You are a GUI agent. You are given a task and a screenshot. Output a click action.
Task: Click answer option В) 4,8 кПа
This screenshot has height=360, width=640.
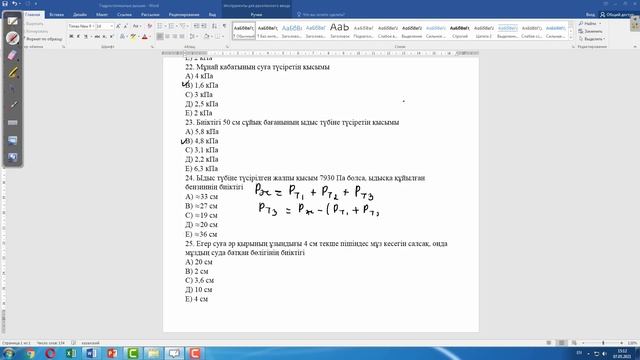(x=202, y=141)
